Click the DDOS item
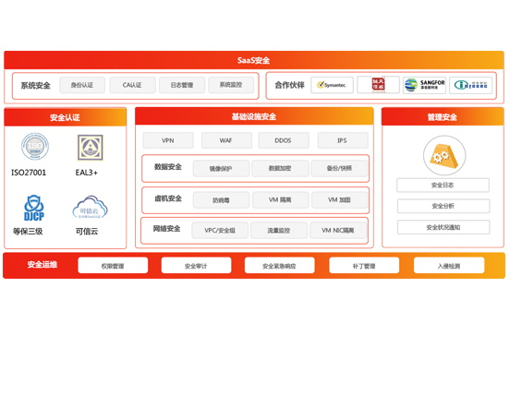 coord(284,140)
